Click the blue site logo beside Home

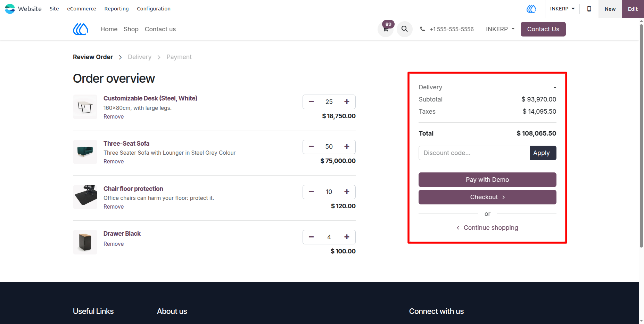[81, 29]
